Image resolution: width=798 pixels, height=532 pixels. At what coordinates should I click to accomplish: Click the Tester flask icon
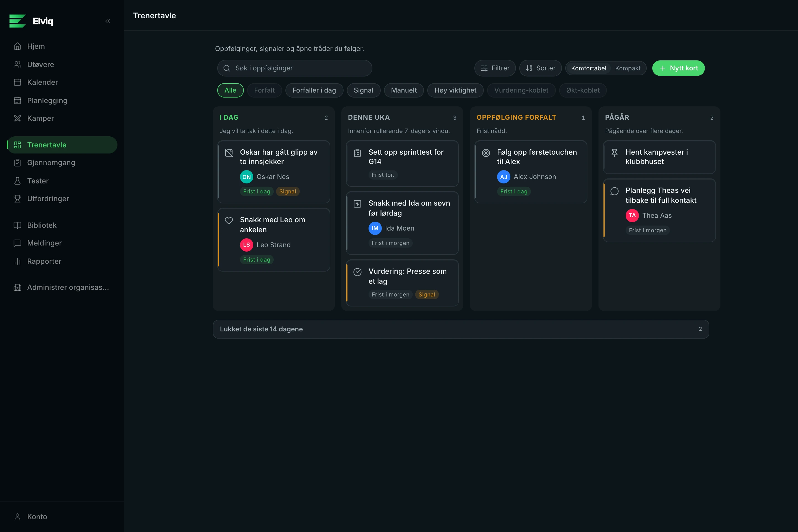[17, 181]
